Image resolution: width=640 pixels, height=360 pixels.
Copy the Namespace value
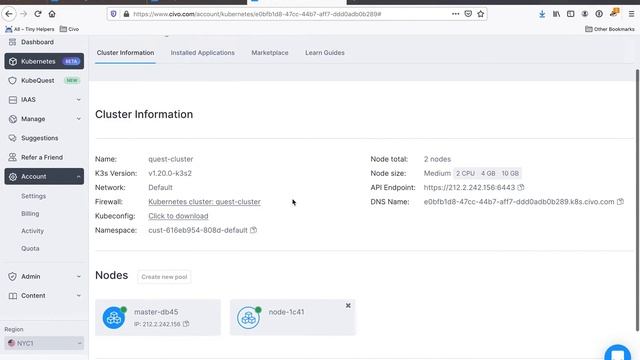253,230
